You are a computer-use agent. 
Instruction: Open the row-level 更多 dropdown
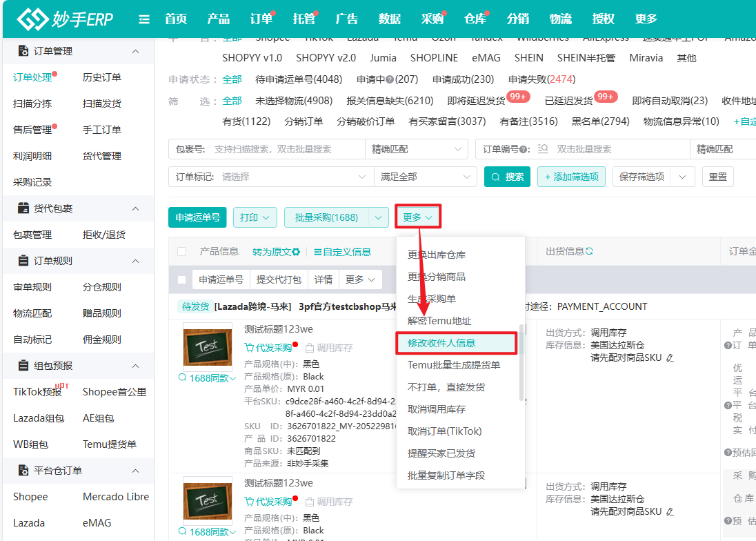tap(360, 279)
